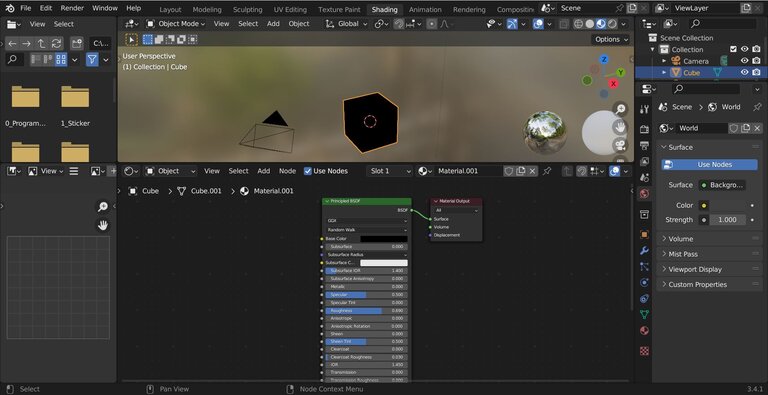
Task: Click hand pan icon in image editor
Action: point(102,225)
